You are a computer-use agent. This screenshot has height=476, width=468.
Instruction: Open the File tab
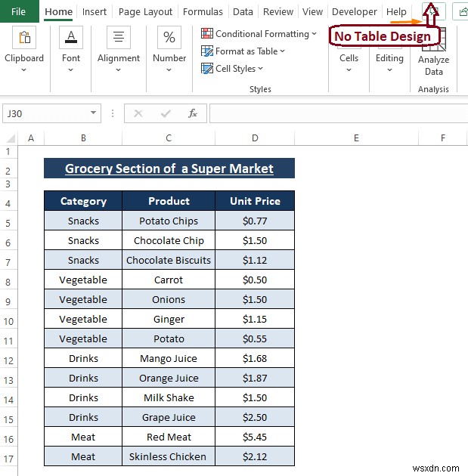[19, 11]
